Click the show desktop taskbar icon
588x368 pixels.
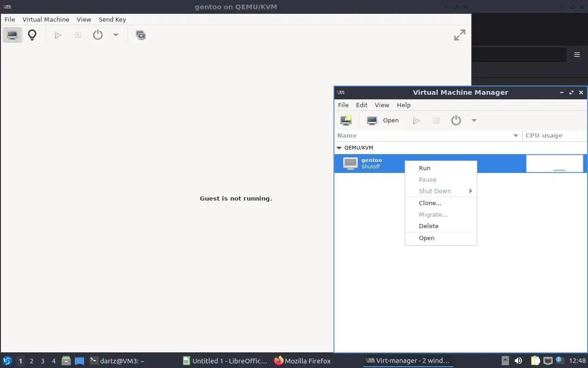coord(79,361)
